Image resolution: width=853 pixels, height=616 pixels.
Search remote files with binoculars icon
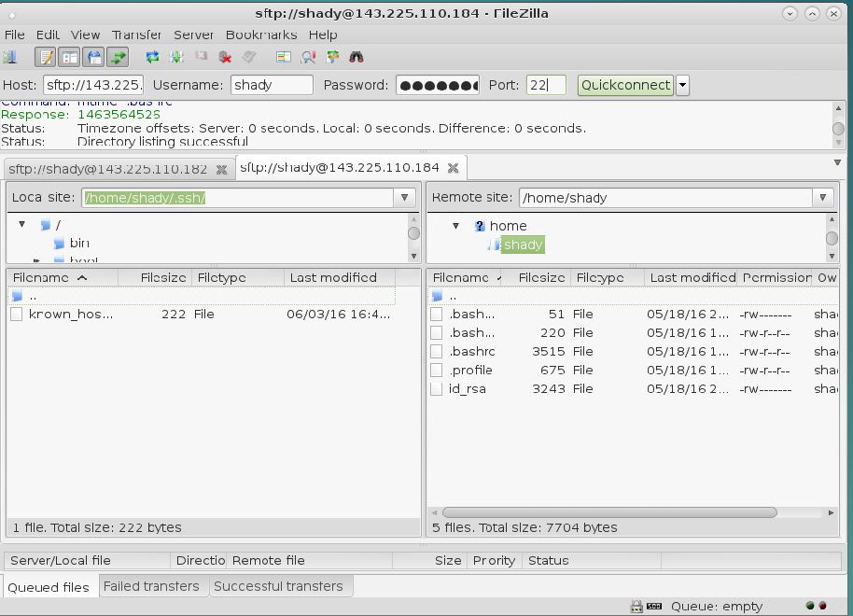pyautogui.click(x=357, y=57)
